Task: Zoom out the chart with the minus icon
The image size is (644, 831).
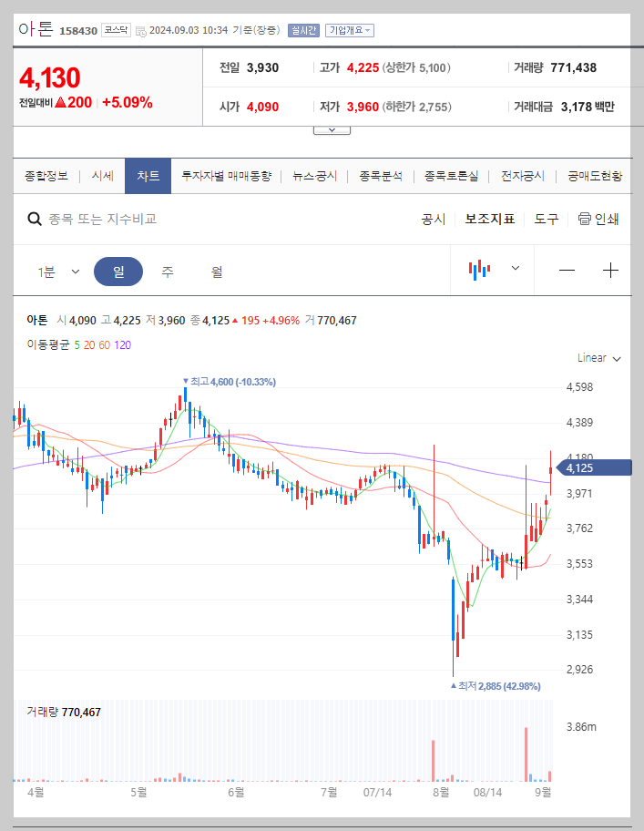Action: pyautogui.click(x=567, y=270)
